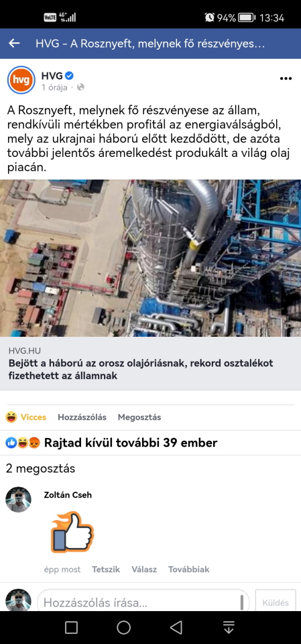Focus the Hozzászólás írása comment field

(143, 602)
